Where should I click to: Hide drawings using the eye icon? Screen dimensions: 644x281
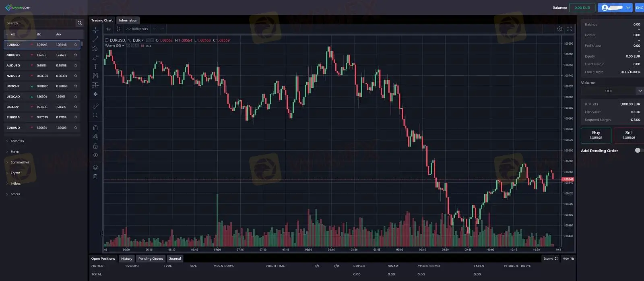point(95,155)
